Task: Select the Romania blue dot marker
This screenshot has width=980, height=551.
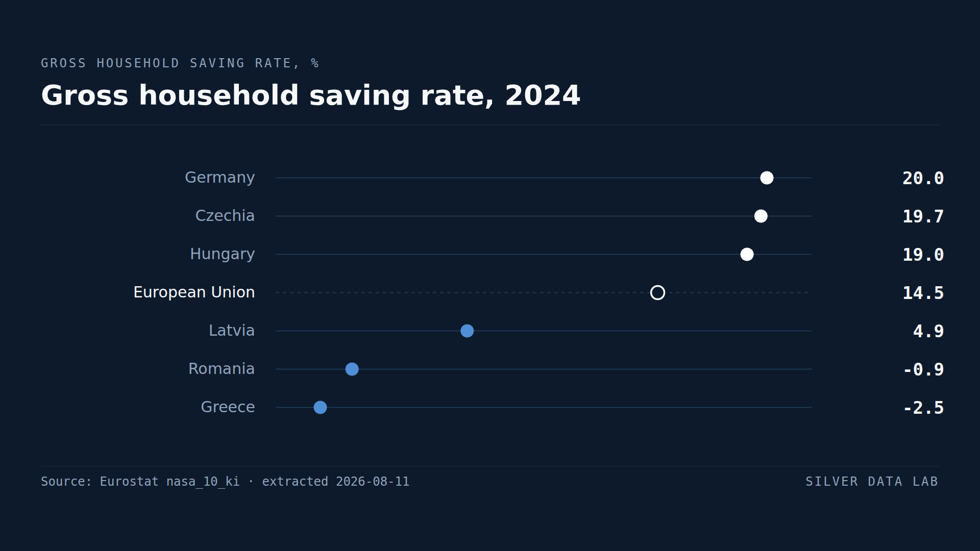Action: (352, 369)
